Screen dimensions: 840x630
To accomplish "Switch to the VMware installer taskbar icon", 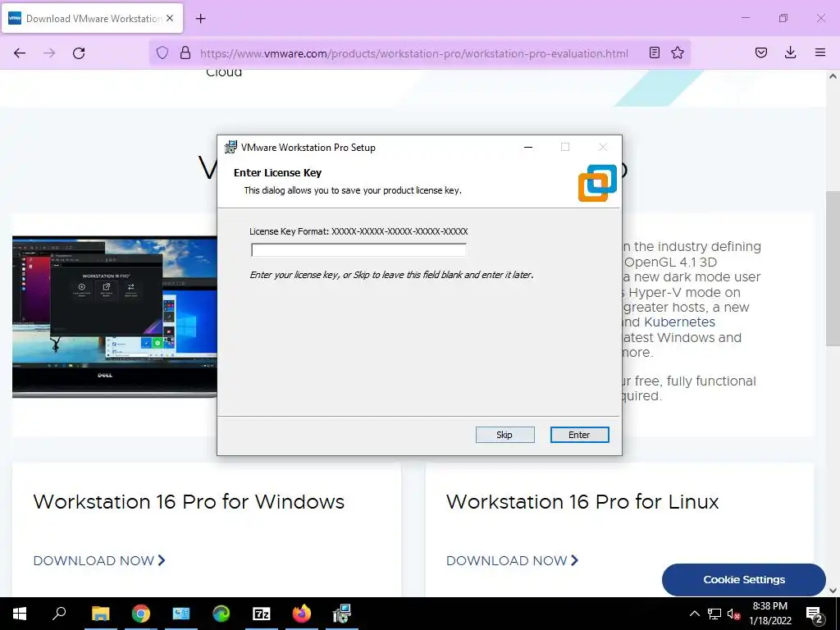I will (341, 614).
